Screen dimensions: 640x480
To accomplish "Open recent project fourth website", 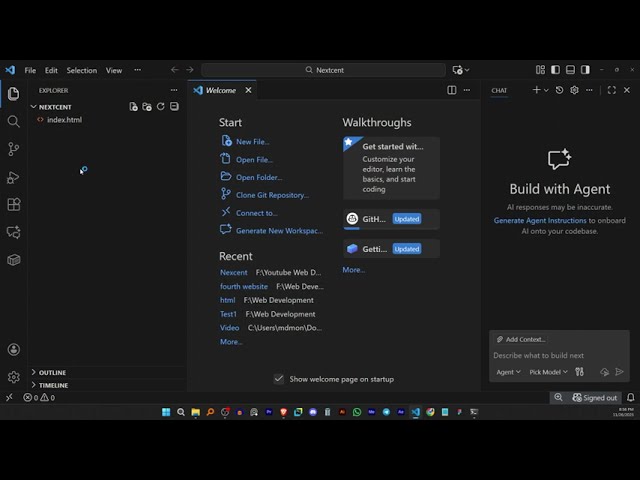I will (244, 287).
